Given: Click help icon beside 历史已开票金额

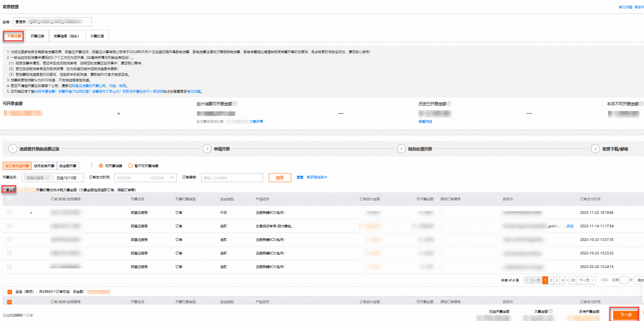Looking at the screenshot, I should click(x=449, y=104).
